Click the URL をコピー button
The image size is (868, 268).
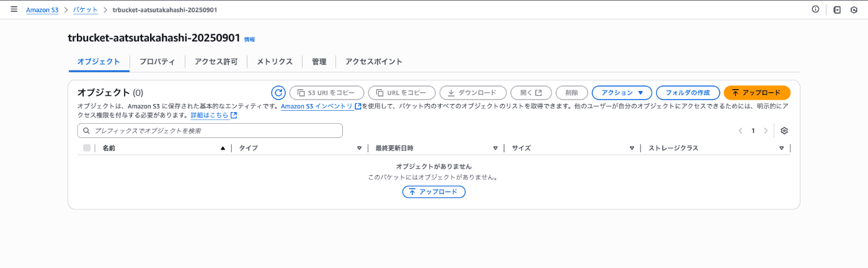click(x=402, y=93)
